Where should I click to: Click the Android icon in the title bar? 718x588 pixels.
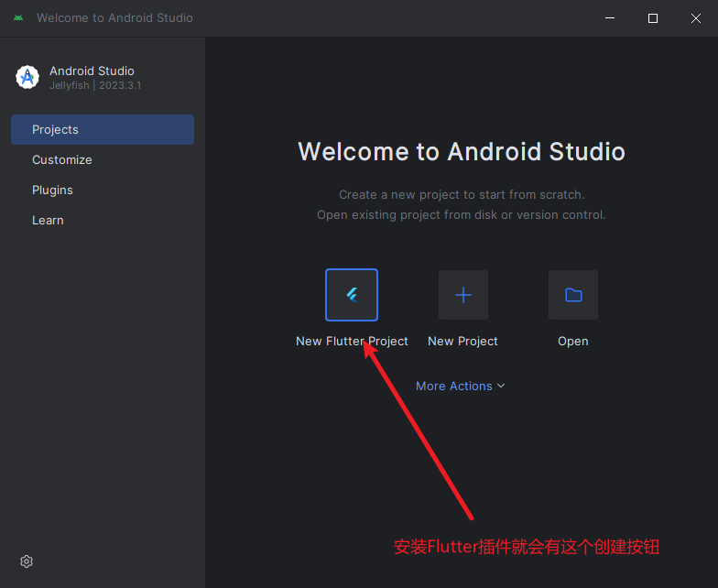[18, 18]
